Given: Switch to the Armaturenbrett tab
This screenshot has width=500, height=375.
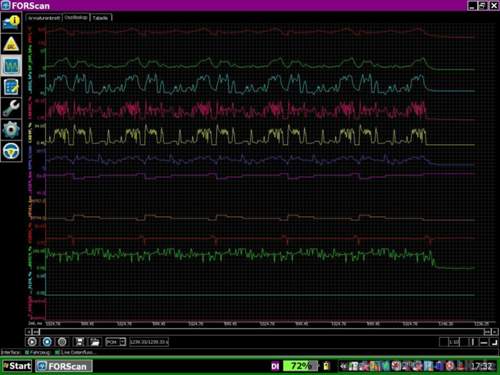Looking at the screenshot, I should click(44, 18).
